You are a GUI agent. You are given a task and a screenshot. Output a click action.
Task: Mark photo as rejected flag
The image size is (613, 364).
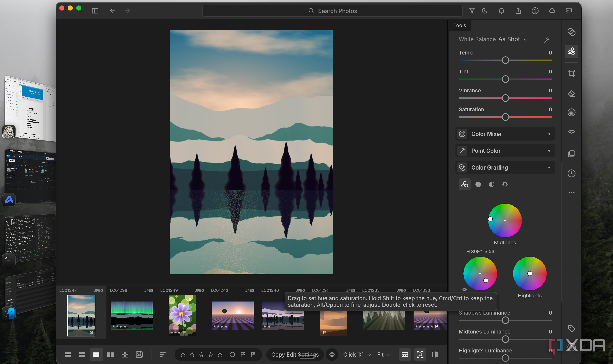coord(253,355)
